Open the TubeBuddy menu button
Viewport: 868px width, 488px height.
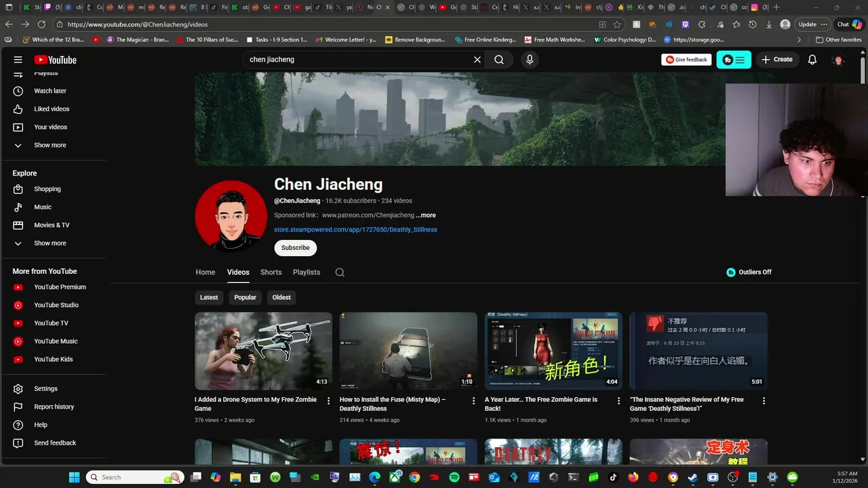coord(734,60)
